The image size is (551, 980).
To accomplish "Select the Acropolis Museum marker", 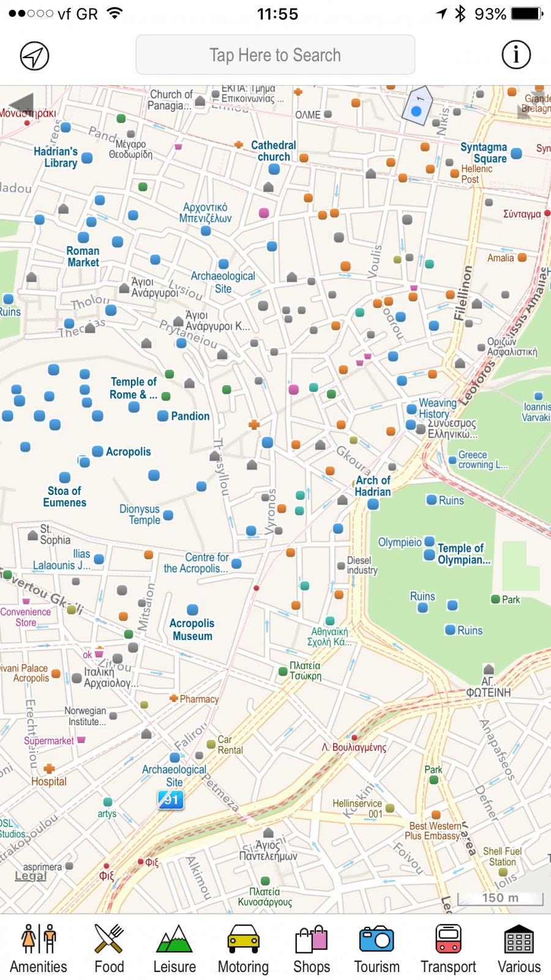I will 192,609.
